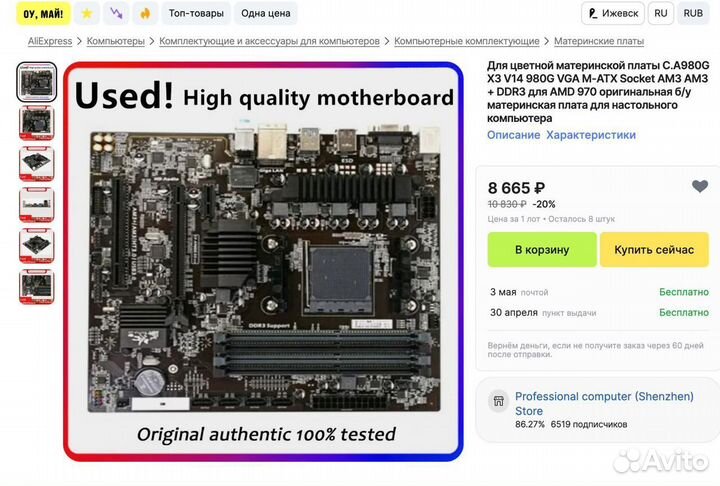Select the second product thumbnail
The width and height of the screenshot is (720, 486).
point(37,123)
